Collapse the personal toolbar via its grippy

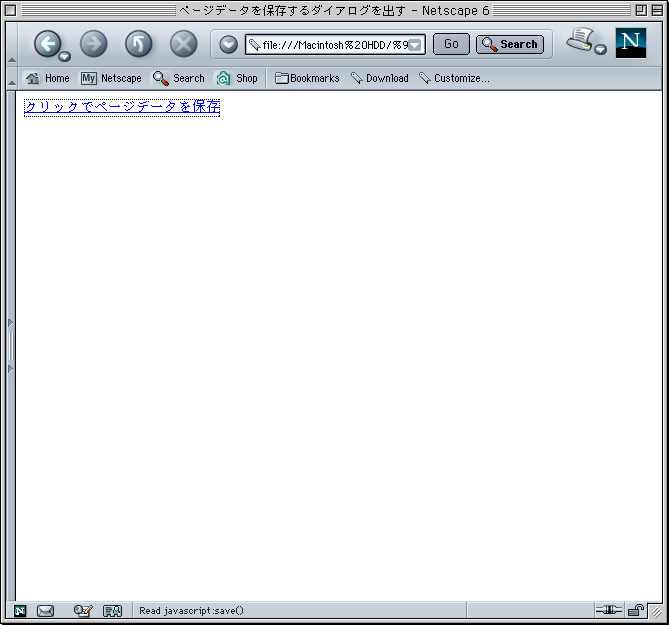pyautogui.click(x=12, y=78)
